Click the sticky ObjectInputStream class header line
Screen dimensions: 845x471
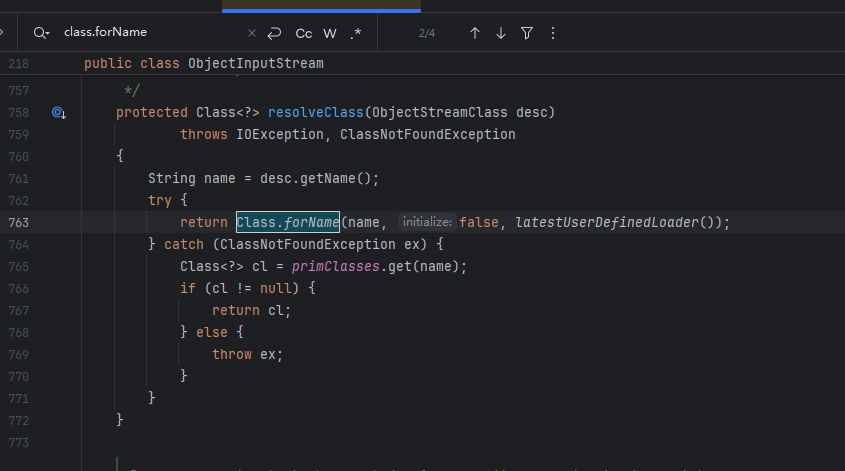[x=255, y=64]
